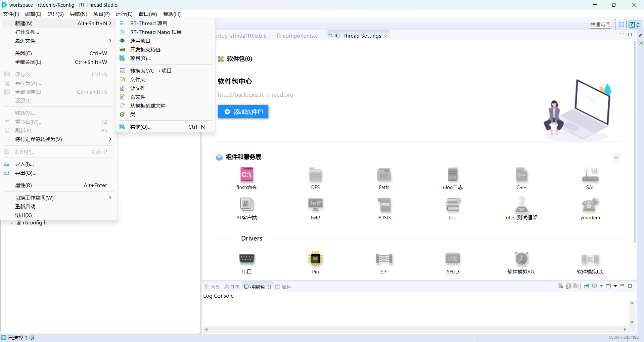
Task: Click 新建(N) menu entry
Action: pos(59,23)
